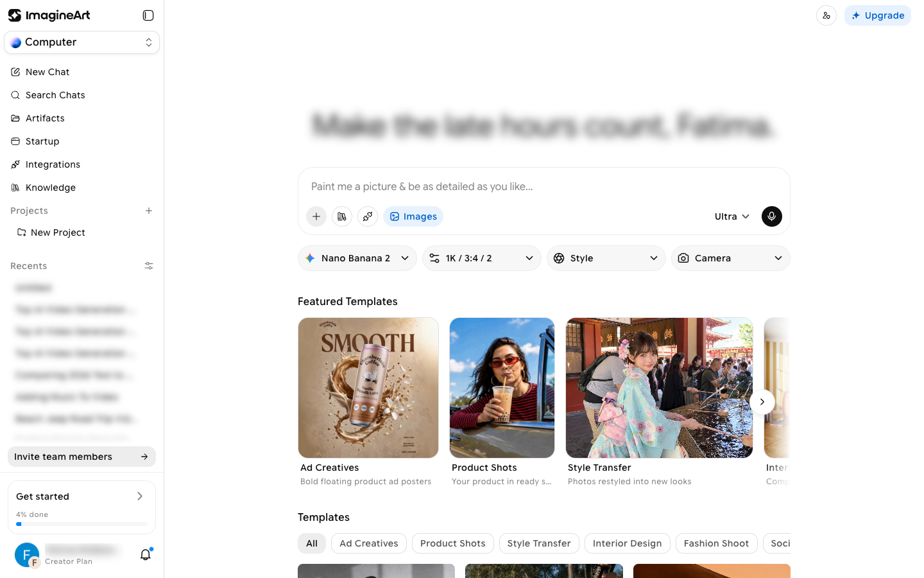Click the New Chat pencil icon

pos(15,72)
